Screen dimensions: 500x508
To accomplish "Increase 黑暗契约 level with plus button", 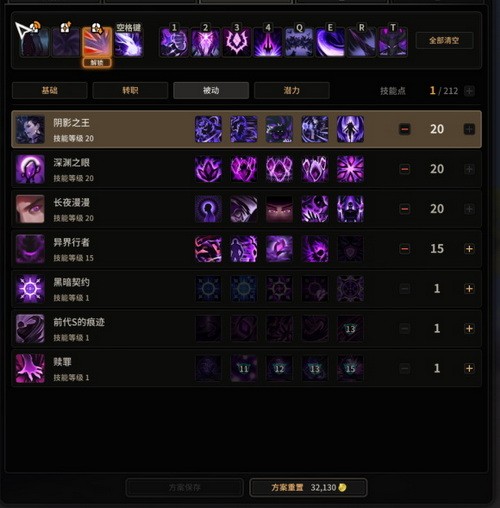I will click(x=469, y=289).
